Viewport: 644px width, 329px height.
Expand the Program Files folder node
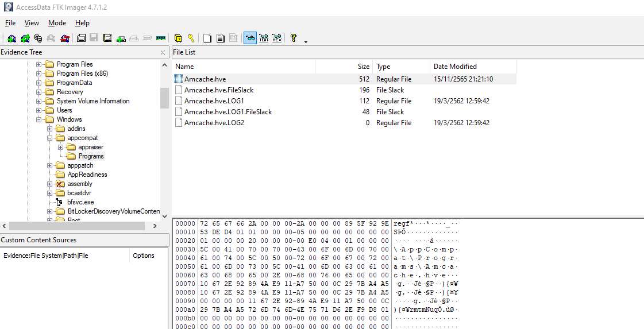click(39, 64)
